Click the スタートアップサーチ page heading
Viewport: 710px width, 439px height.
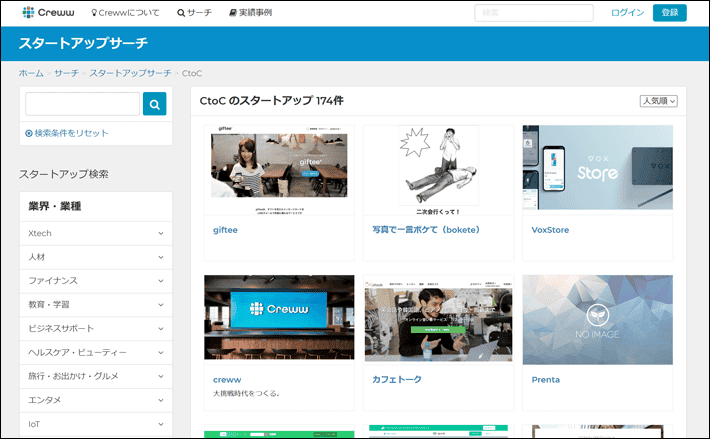click(x=83, y=43)
